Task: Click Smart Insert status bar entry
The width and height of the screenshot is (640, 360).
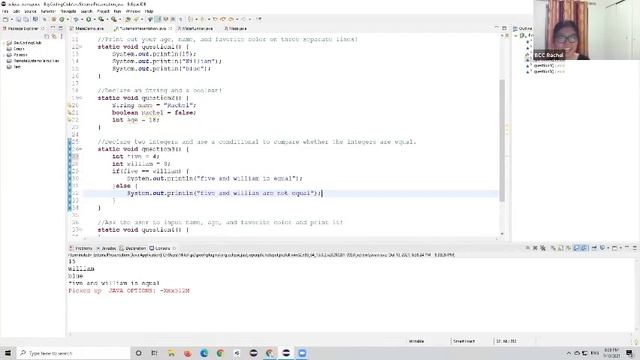Action: point(464,341)
